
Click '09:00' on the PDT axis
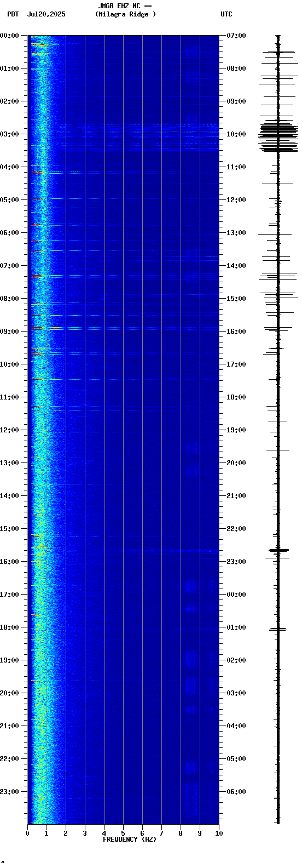coord(9,332)
